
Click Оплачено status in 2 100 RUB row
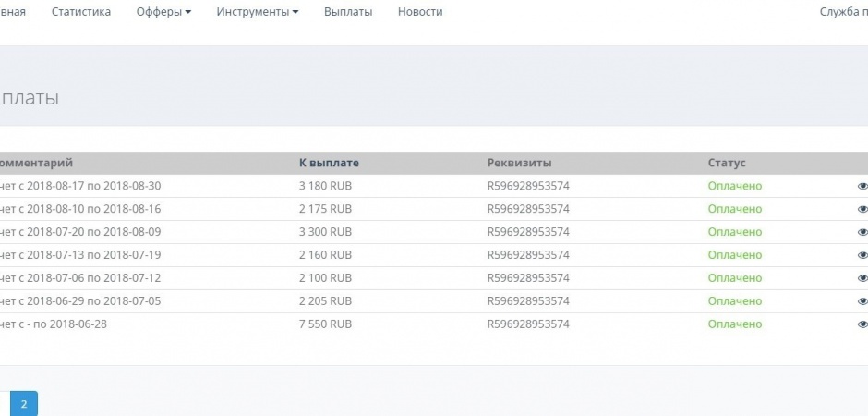point(735,278)
